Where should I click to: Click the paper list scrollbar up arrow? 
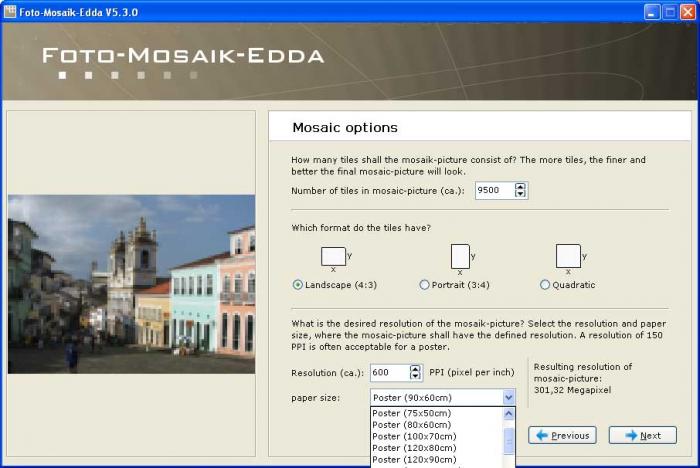coord(508,414)
